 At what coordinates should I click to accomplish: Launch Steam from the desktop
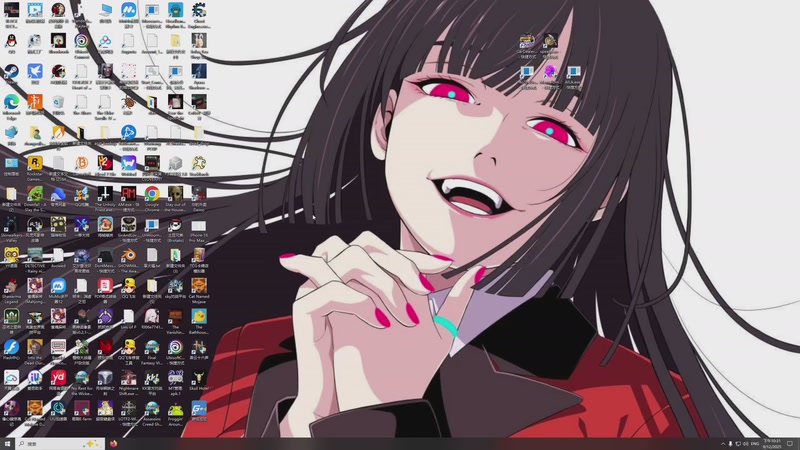point(11,72)
